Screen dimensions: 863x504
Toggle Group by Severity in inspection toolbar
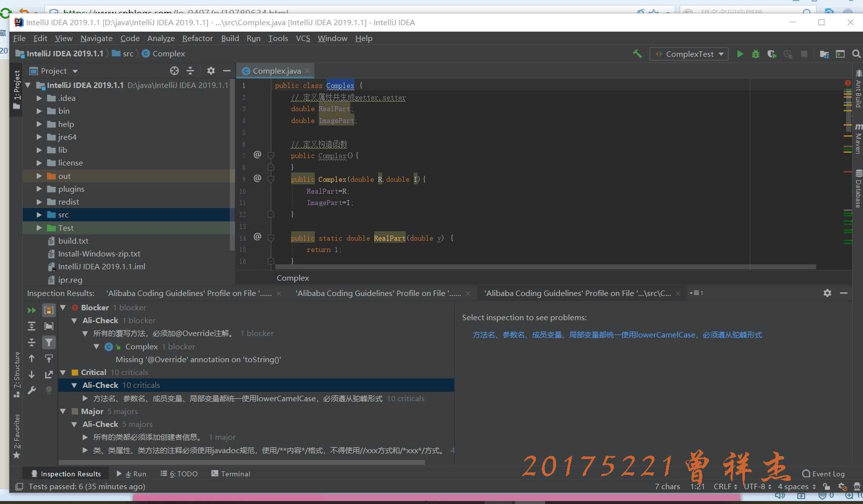[x=49, y=310]
